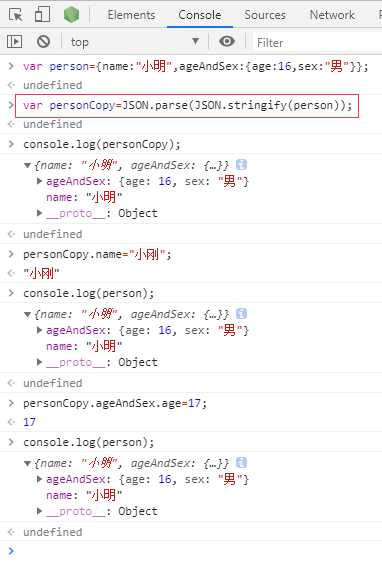Collapse the third logged person object
The image size is (382, 568).
pyautogui.click(x=27, y=463)
